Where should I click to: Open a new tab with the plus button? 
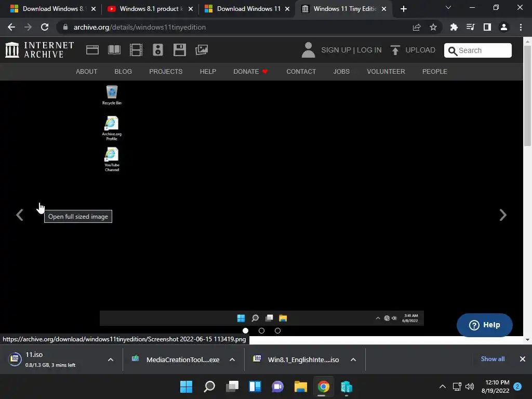tap(403, 9)
